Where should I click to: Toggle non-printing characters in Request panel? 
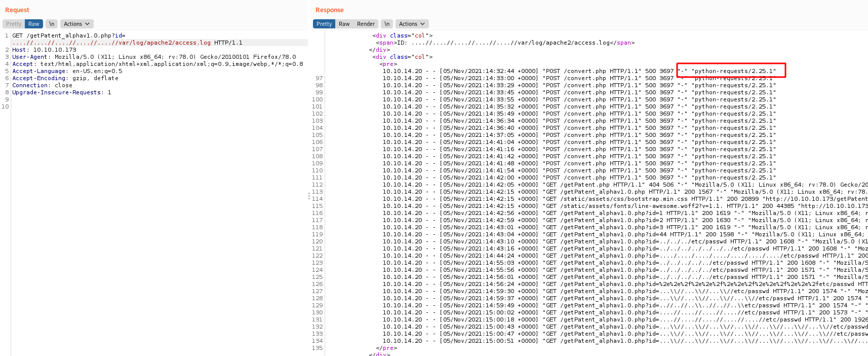pos(52,24)
